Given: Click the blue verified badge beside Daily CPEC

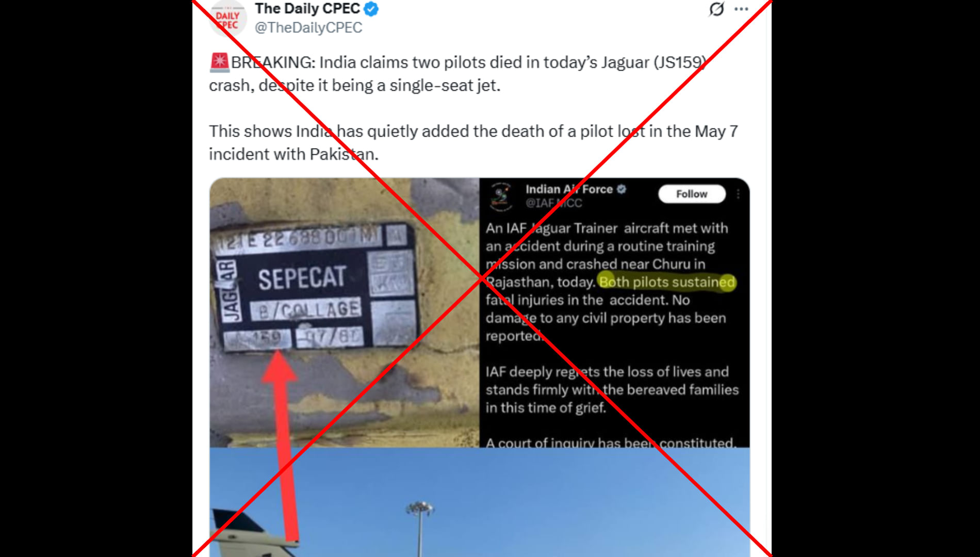Looking at the screenshot, I should 371,9.
